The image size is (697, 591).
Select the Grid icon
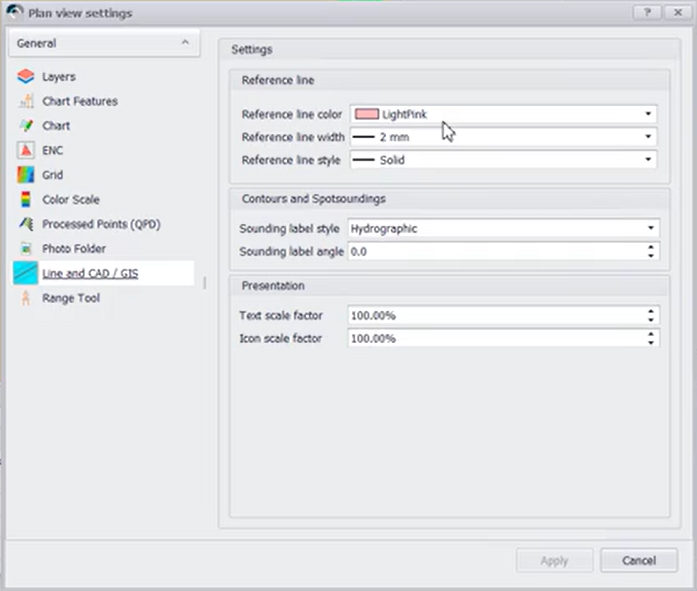(x=26, y=175)
